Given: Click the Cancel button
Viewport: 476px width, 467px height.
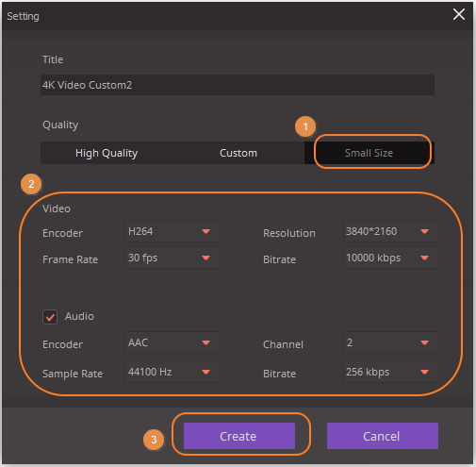Looking at the screenshot, I should (x=383, y=436).
